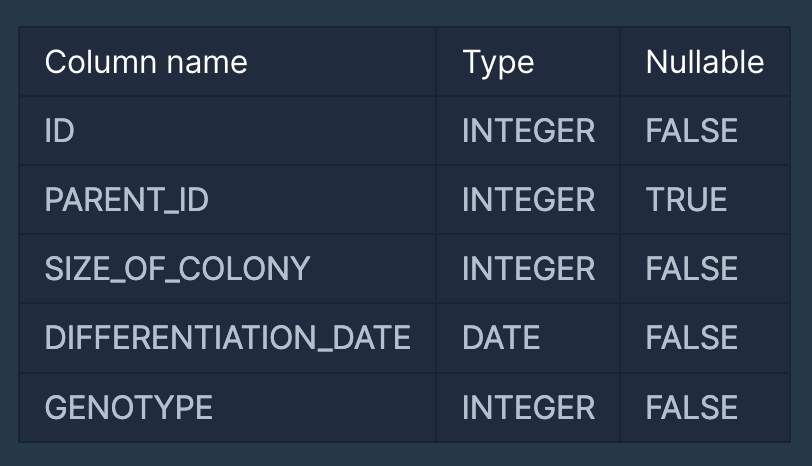
Task: Click the word COLONY in SIZE_OF_COLONY
Action: [x=252, y=269]
